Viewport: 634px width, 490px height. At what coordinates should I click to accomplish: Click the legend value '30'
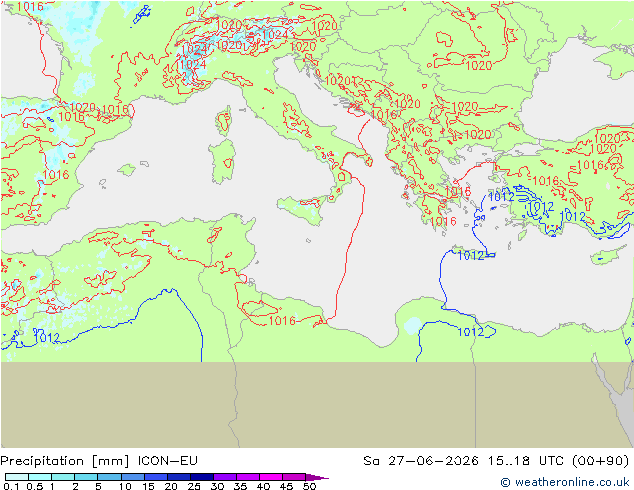217,486
